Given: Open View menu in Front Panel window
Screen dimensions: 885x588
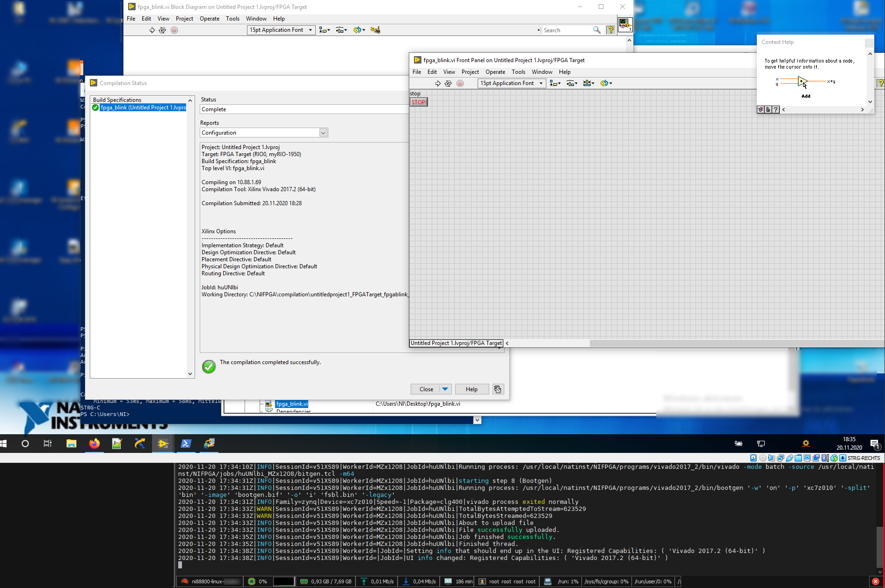Looking at the screenshot, I should click(x=449, y=72).
